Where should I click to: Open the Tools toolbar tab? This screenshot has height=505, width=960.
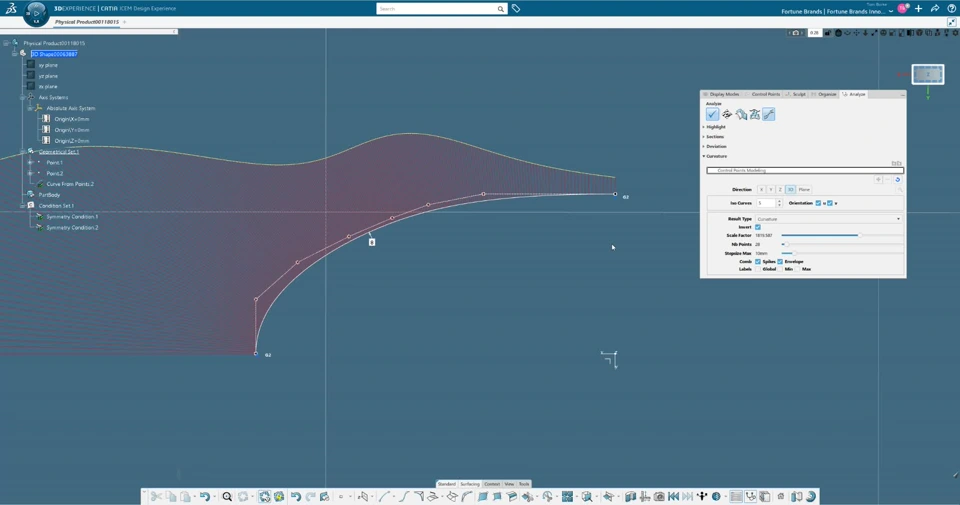524,484
